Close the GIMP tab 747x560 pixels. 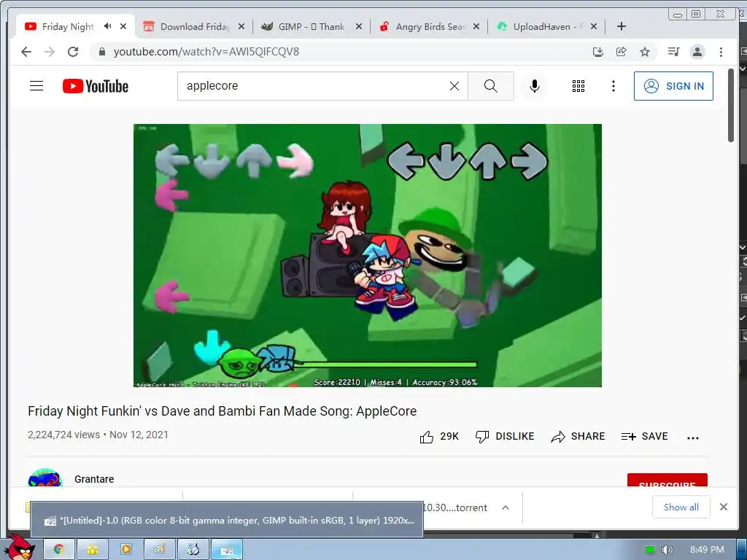coord(359,27)
